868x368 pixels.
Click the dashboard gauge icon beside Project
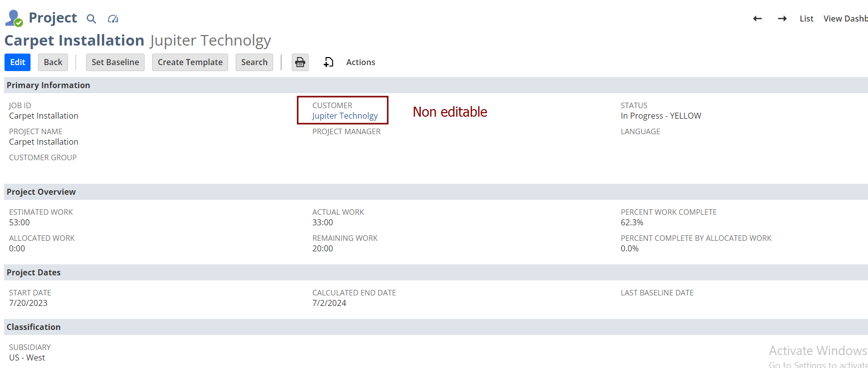click(113, 19)
